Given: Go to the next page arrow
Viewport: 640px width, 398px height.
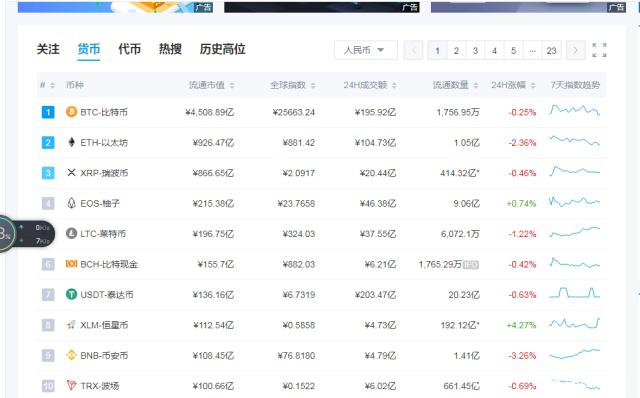Looking at the screenshot, I should (x=575, y=51).
